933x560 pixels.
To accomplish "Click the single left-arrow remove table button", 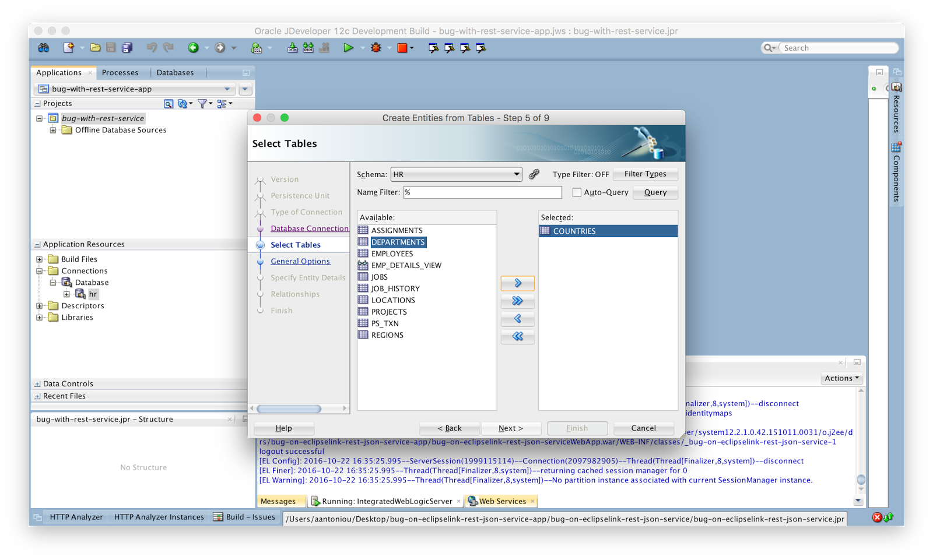I will pos(517,319).
